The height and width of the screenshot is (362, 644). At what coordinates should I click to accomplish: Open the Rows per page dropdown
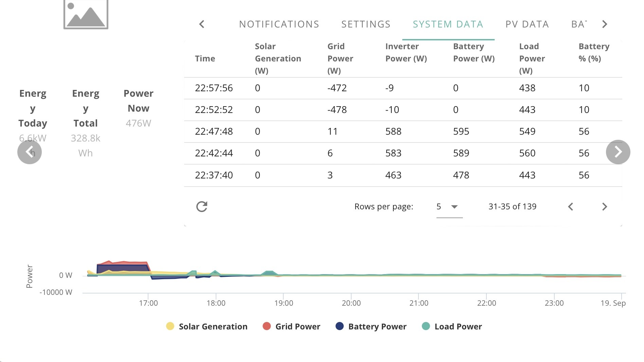pos(449,207)
